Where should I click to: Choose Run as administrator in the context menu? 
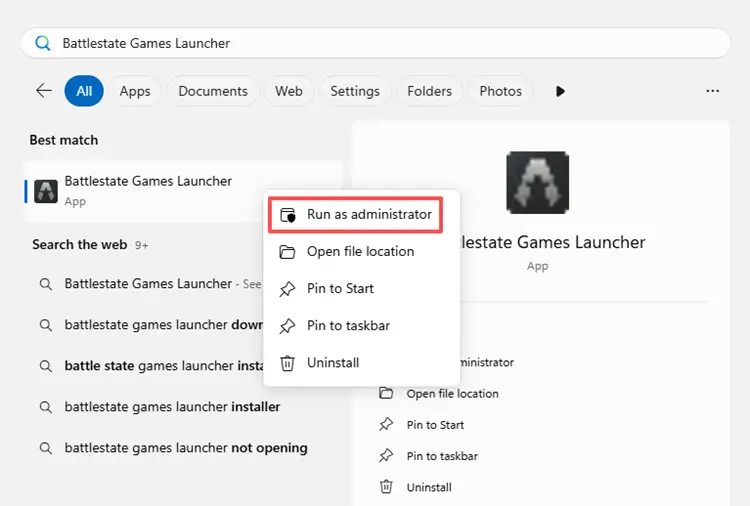pyautogui.click(x=355, y=215)
